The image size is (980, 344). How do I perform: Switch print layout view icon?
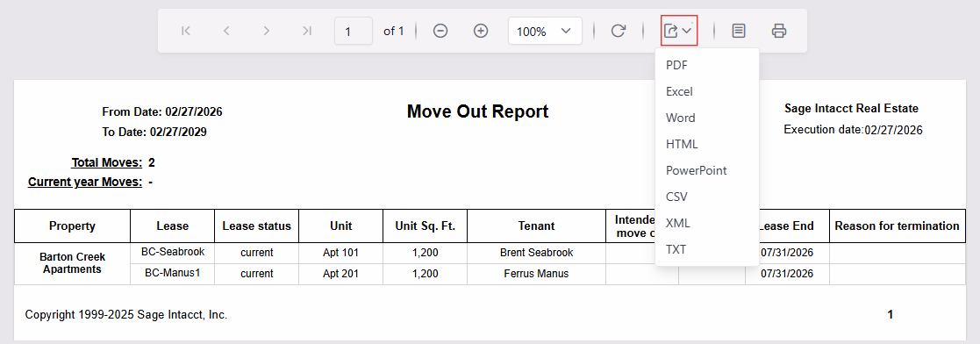[x=739, y=31]
